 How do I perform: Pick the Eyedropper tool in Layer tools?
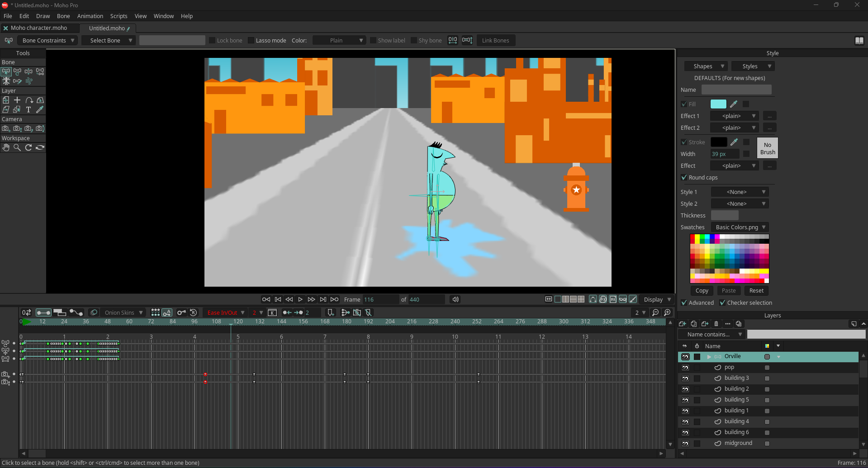[x=40, y=109]
